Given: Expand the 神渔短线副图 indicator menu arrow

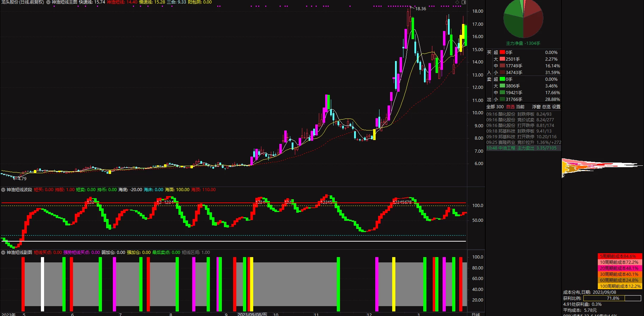Looking at the screenshot, I should (3, 253).
